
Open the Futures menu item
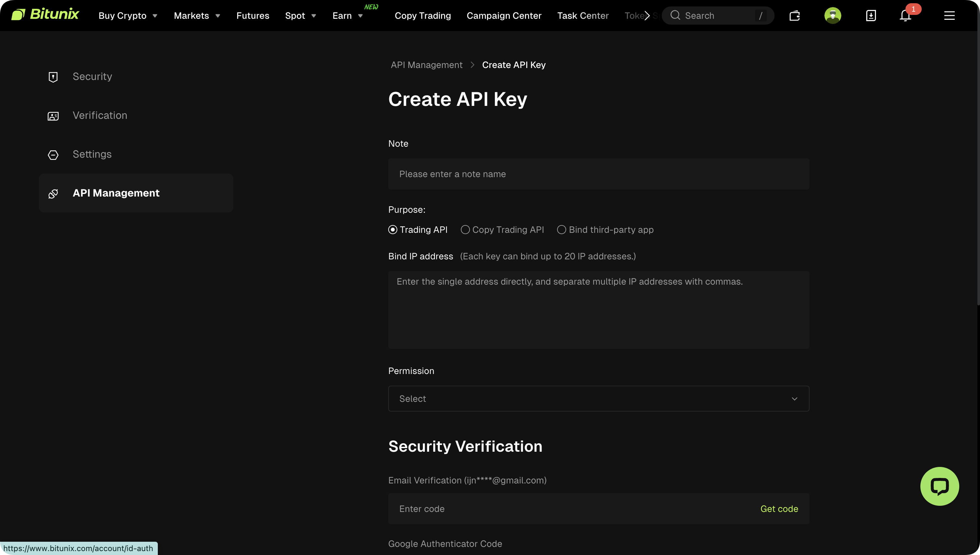click(x=252, y=16)
